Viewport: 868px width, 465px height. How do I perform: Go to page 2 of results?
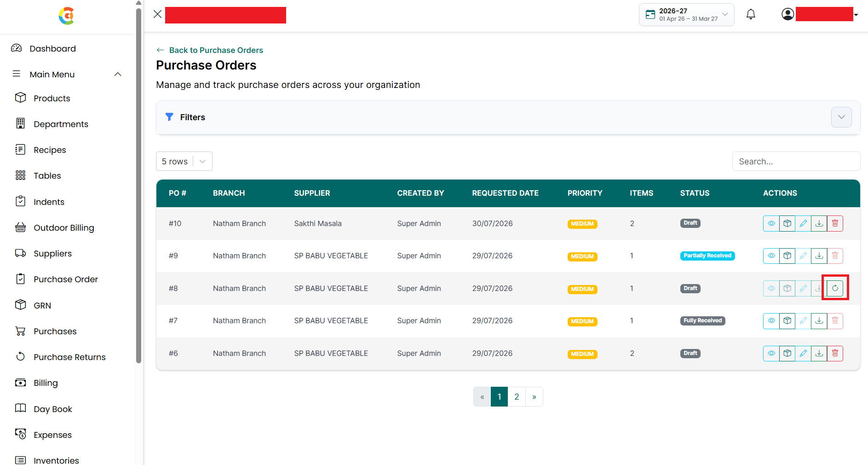pos(517,397)
